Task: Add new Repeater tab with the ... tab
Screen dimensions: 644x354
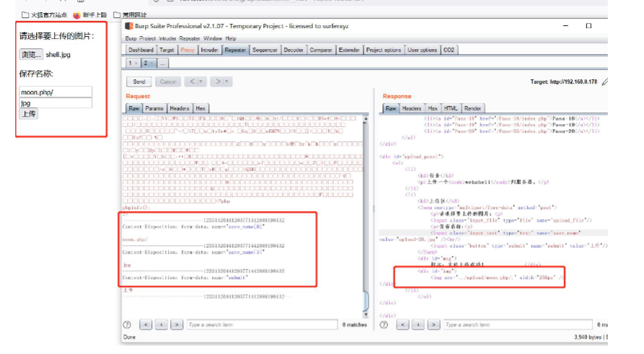Action: click(x=163, y=63)
